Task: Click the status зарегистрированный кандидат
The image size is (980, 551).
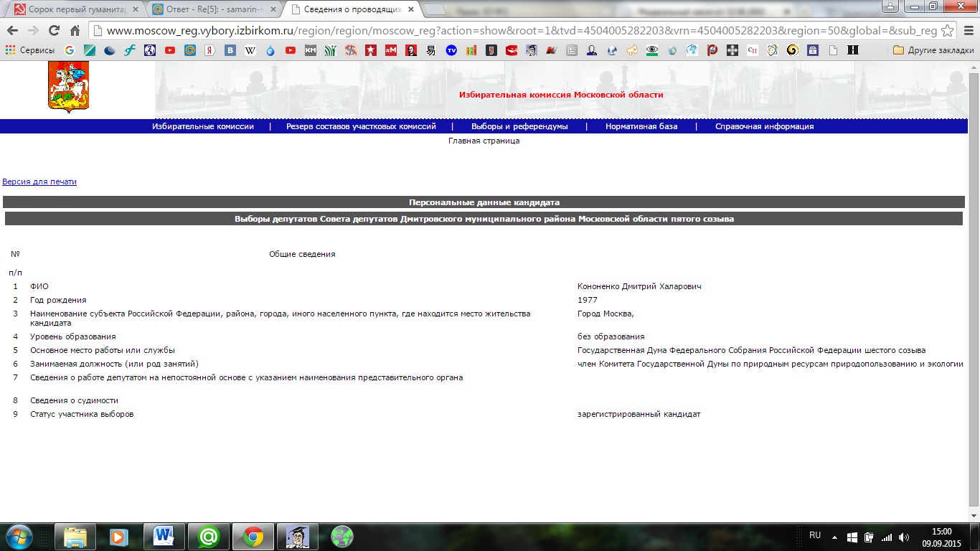Action: tap(639, 414)
